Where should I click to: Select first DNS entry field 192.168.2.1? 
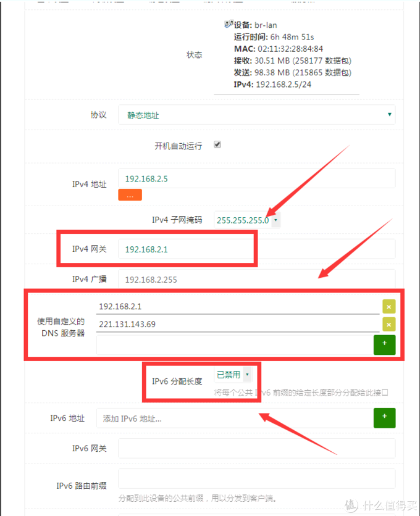point(238,307)
